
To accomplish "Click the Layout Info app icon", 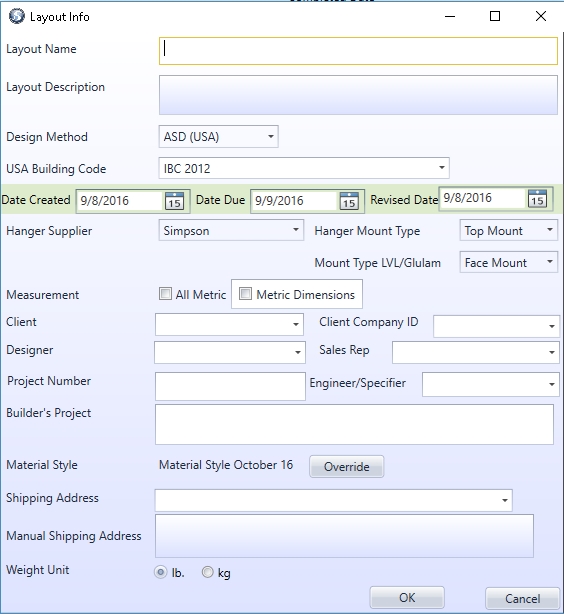I will (x=16, y=16).
